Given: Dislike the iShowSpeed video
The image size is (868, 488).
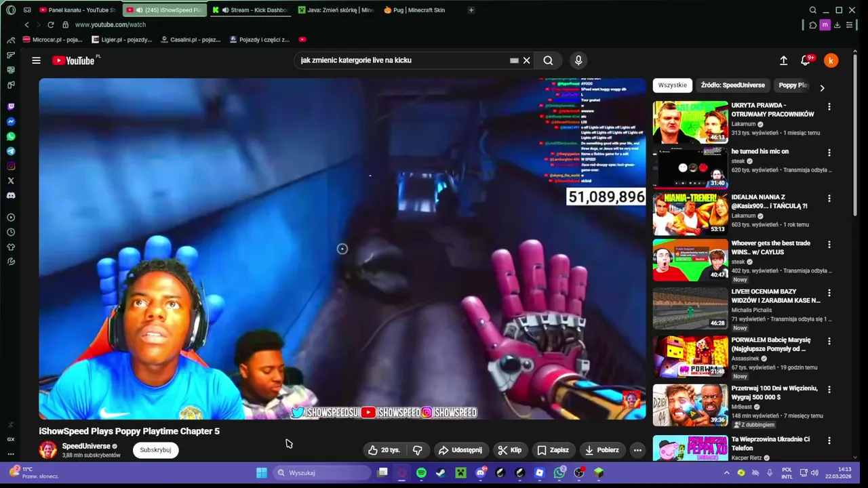Looking at the screenshot, I should tap(417, 450).
